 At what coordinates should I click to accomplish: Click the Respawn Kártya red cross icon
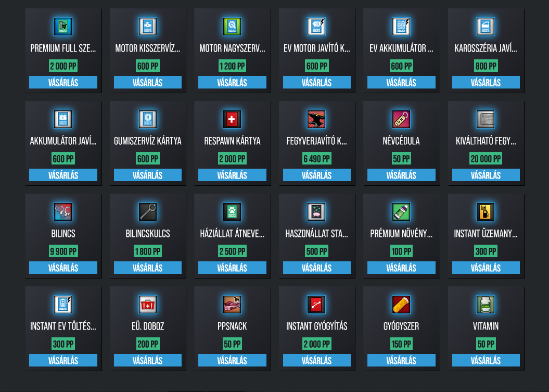(232, 119)
